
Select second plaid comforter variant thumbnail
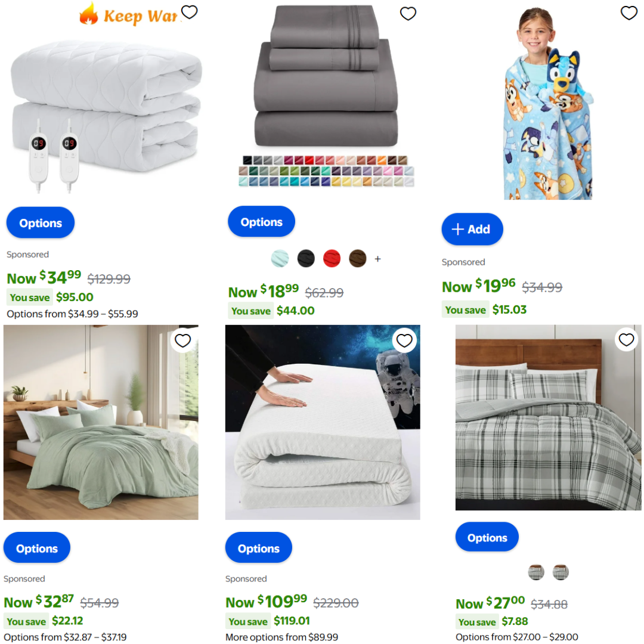[561, 572]
